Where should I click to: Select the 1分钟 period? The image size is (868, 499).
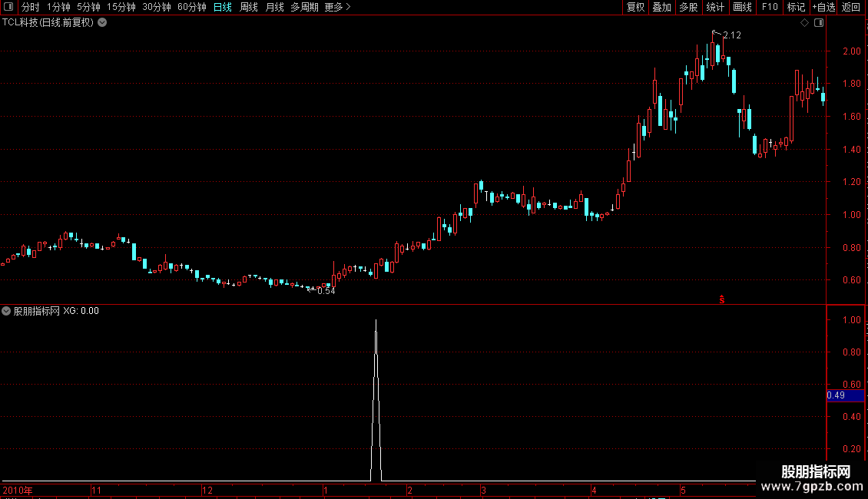pos(58,7)
